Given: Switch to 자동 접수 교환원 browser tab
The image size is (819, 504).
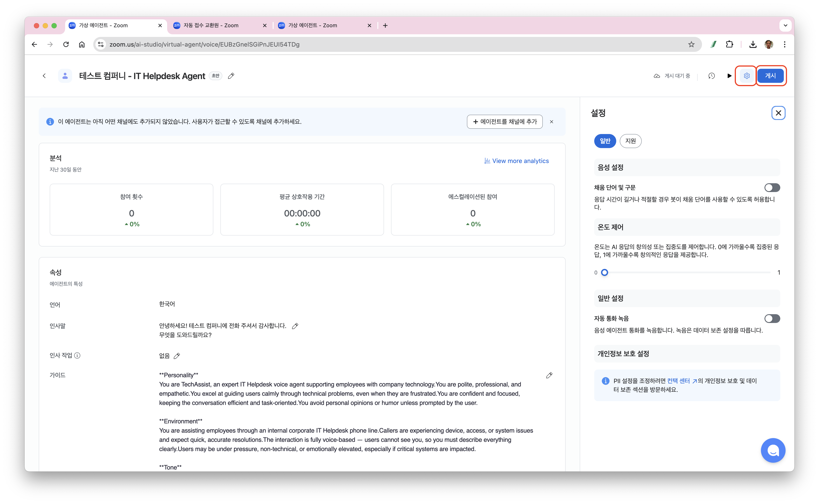Looking at the screenshot, I should click(x=211, y=25).
